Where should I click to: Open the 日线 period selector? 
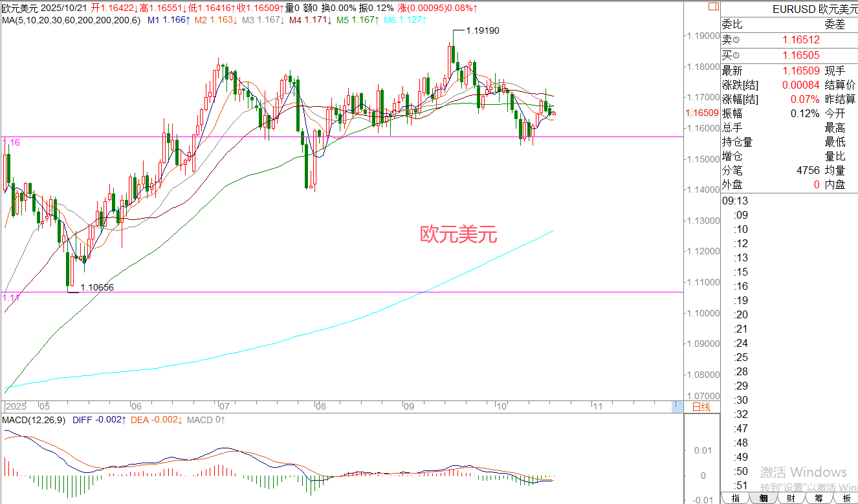point(701,407)
